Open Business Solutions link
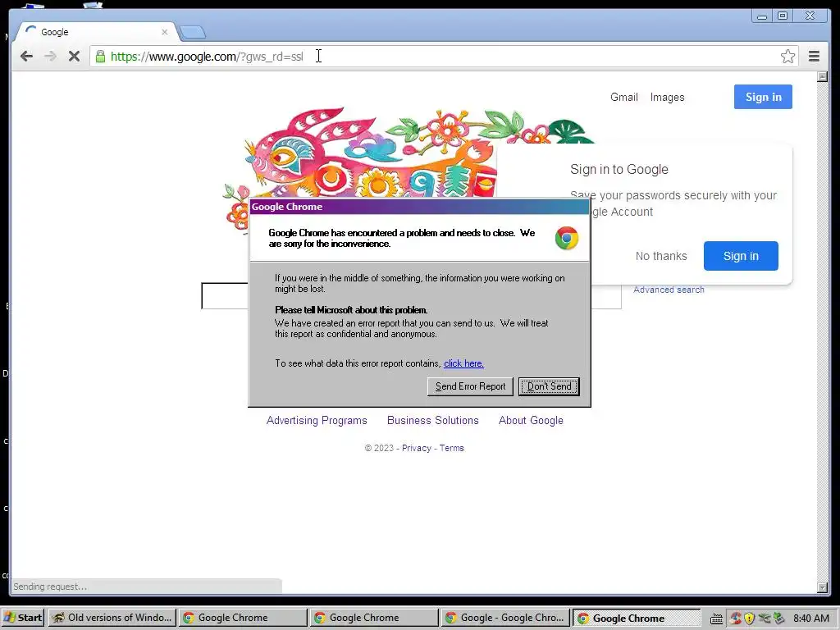The height and width of the screenshot is (630, 840). tap(433, 421)
